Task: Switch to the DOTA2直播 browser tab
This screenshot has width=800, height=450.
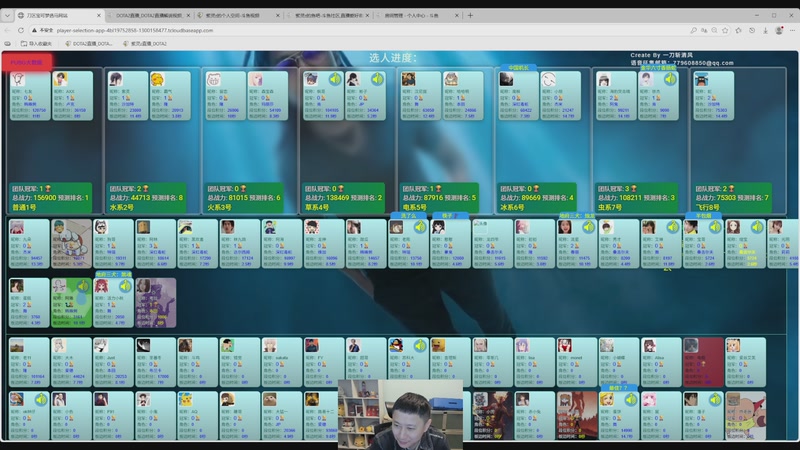Action: (x=148, y=15)
